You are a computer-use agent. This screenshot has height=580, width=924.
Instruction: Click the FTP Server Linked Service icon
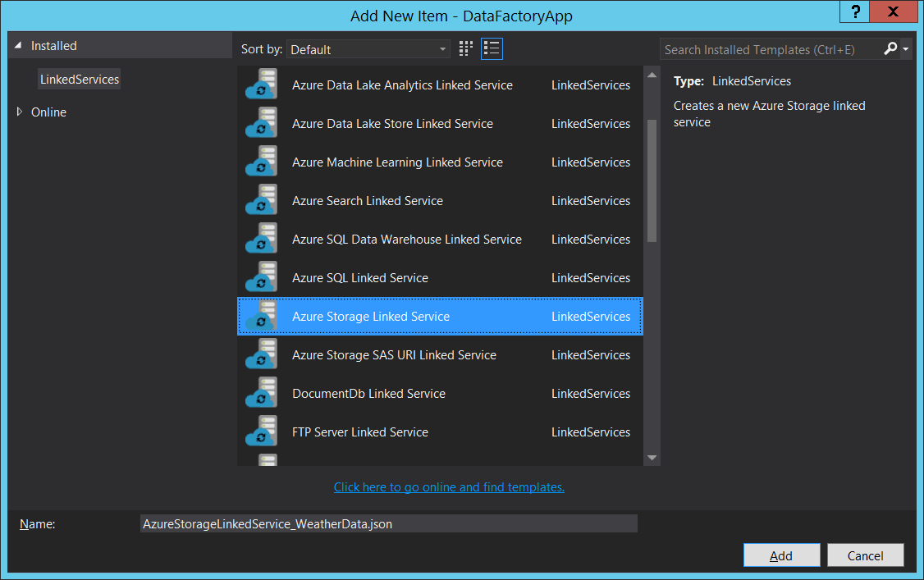point(262,431)
